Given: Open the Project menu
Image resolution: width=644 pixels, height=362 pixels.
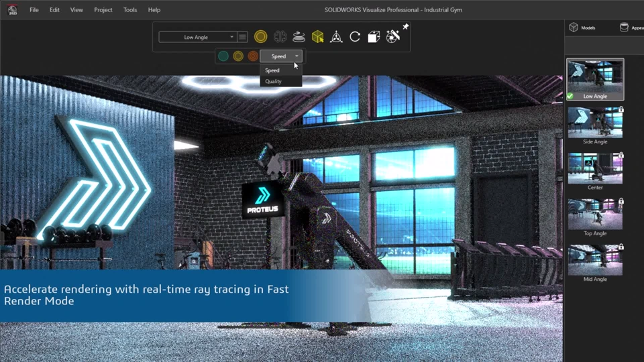Looking at the screenshot, I should (x=103, y=10).
